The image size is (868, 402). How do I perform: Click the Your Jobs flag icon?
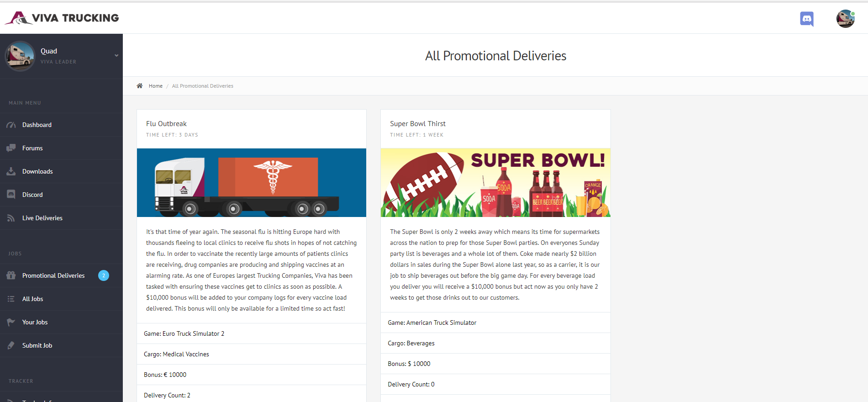[11, 322]
